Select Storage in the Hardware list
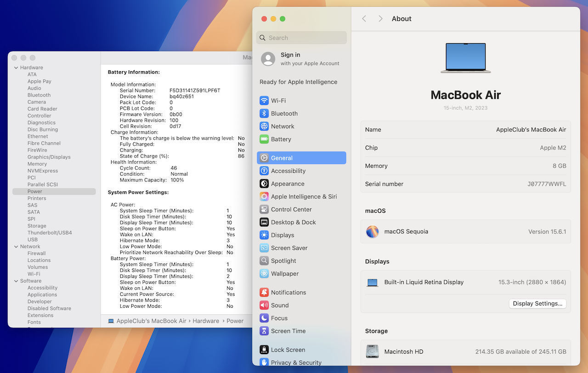Image resolution: width=588 pixels, height=373 pixels. click(x=37, y=226)
